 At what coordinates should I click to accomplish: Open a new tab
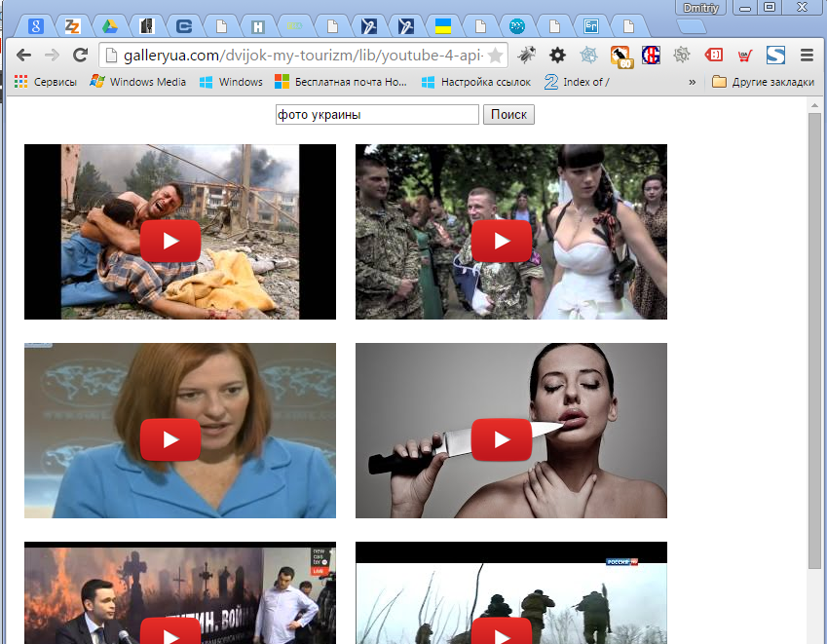(691, 26)
